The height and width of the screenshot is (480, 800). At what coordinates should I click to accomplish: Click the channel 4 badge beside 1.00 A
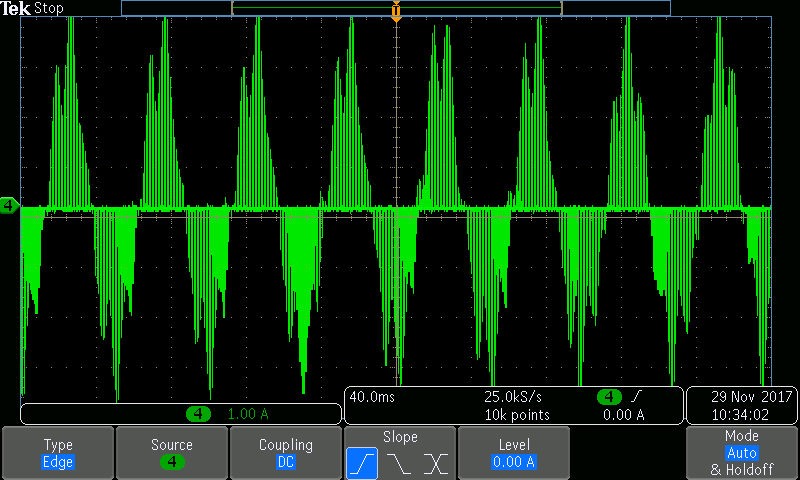pyautogui.click(x=198, y=414)
